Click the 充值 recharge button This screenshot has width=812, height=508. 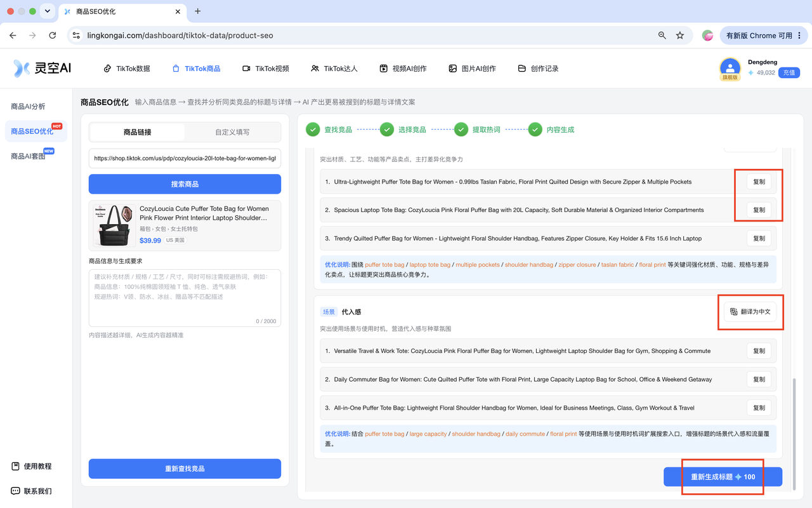789,72
